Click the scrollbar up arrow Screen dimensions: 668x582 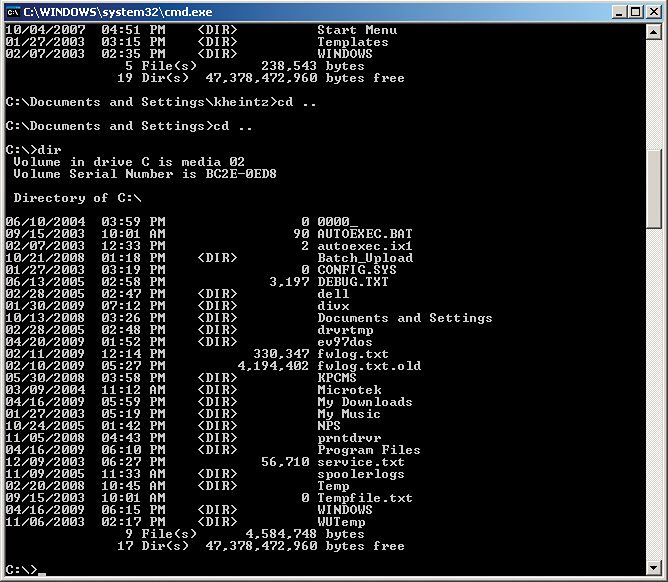pos(654,32)
